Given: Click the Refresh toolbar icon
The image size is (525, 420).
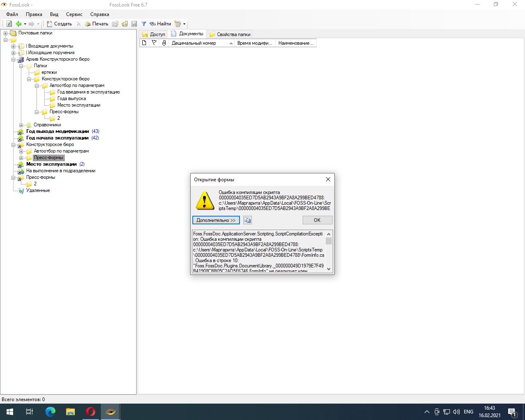Looking at the screenshot, I should click(x=9, y=24).
